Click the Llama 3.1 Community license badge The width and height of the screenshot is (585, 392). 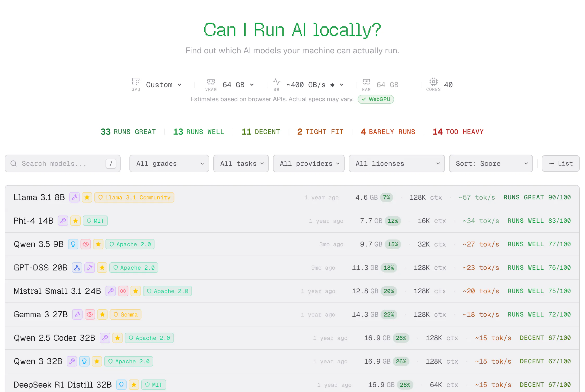[x=134, y=197]
